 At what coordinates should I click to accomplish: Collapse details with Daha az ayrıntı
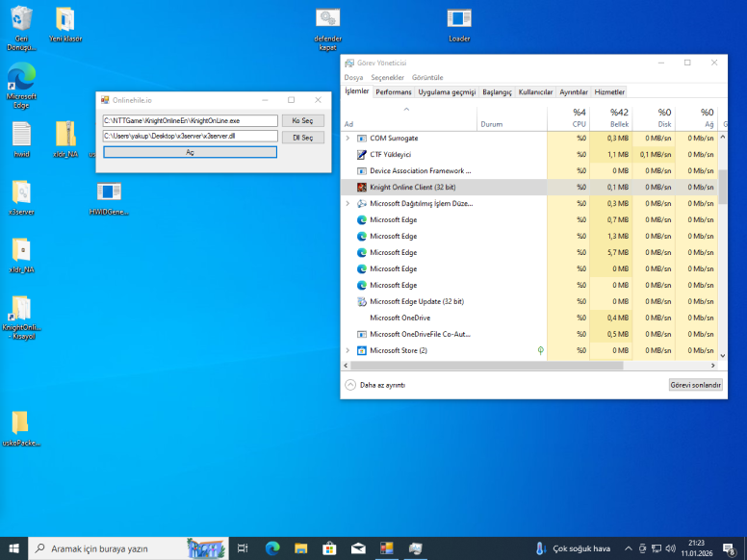click(375, 385)
